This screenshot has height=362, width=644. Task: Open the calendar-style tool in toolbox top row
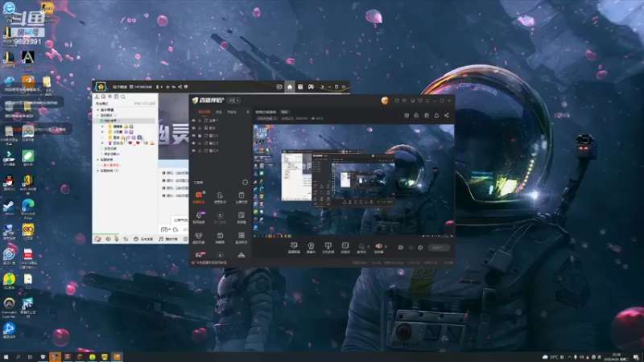pos(241,196)
